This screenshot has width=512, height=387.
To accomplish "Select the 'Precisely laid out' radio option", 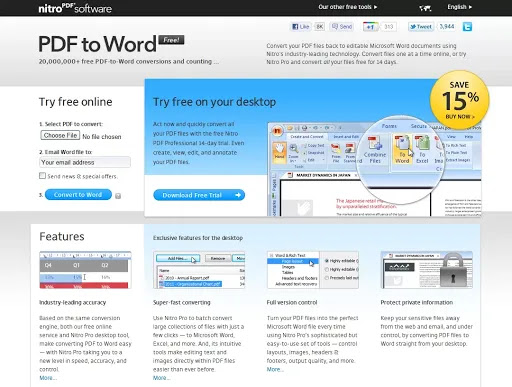I will point(327,278).
